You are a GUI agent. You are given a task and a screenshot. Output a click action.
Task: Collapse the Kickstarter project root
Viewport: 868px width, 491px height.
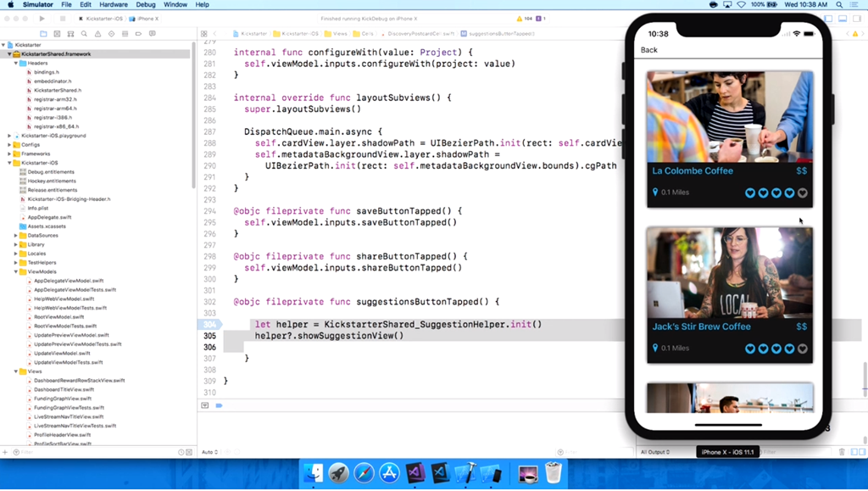pyautogui.click(x=4, y=45)
